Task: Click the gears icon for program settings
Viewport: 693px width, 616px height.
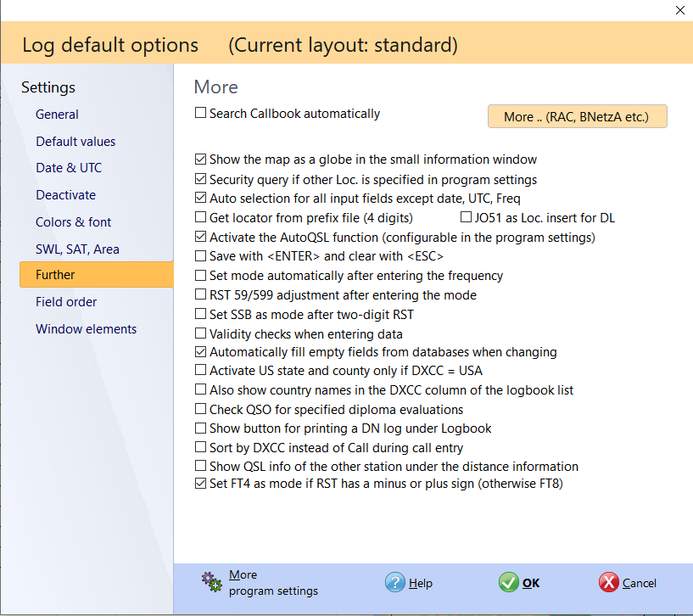Action: (212, 582)
